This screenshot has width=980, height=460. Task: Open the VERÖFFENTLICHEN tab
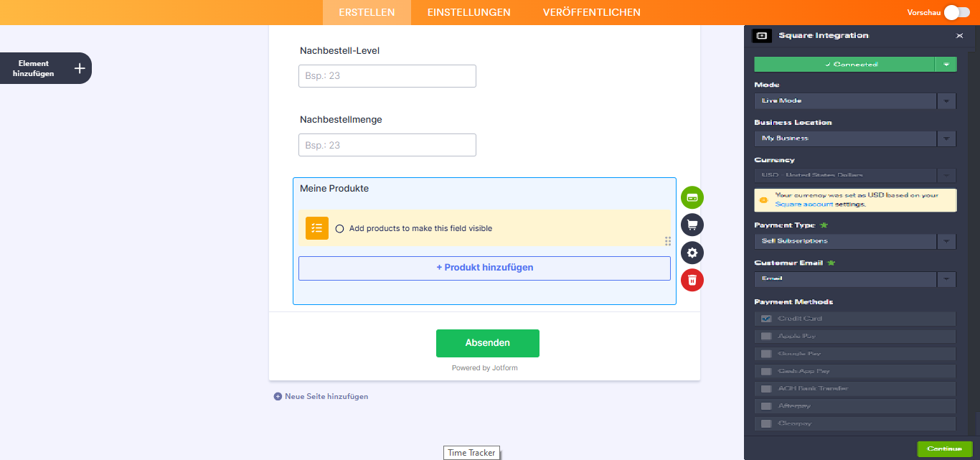click(x=591, y=12)
